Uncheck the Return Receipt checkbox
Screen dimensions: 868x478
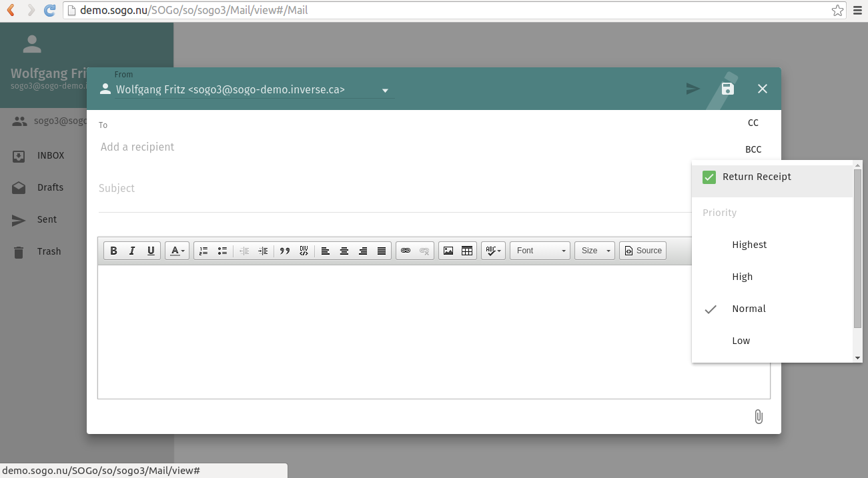point(709,177)
